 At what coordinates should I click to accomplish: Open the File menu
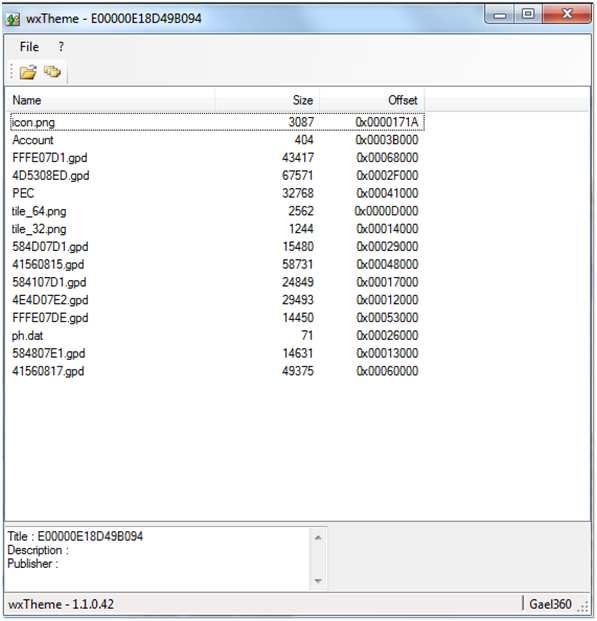pos(29,47)
